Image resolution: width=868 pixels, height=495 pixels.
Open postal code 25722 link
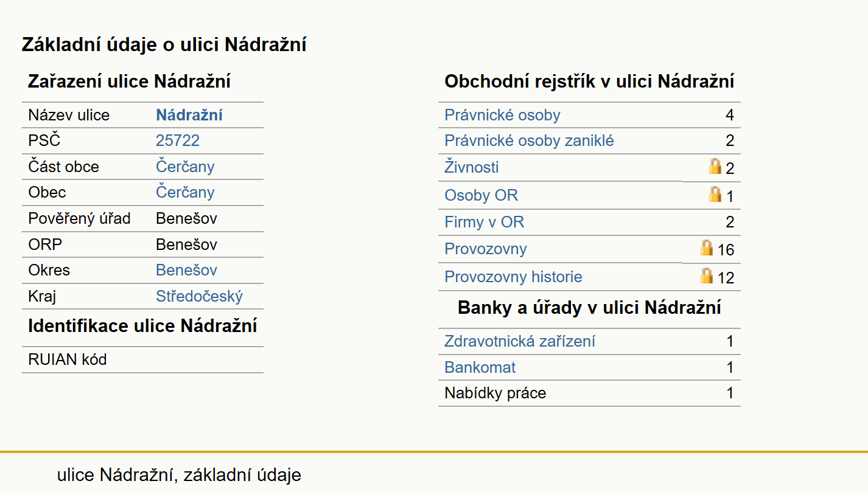click(178, 141)
